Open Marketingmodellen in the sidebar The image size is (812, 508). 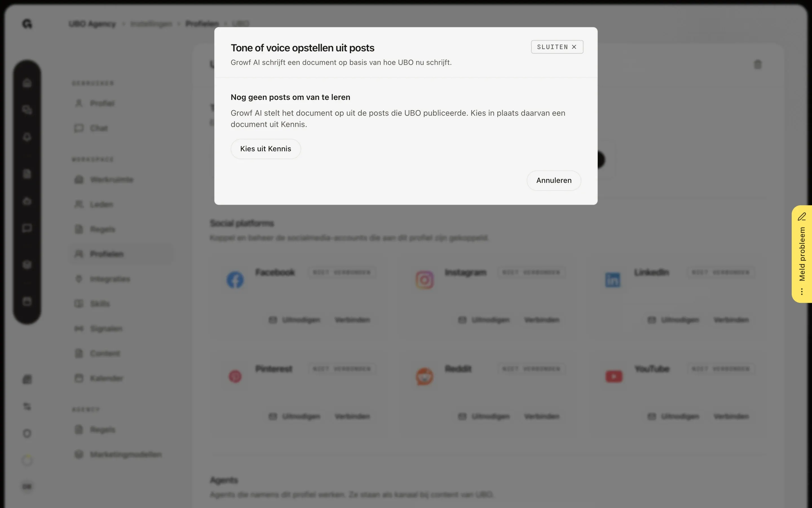click(121, 455)
